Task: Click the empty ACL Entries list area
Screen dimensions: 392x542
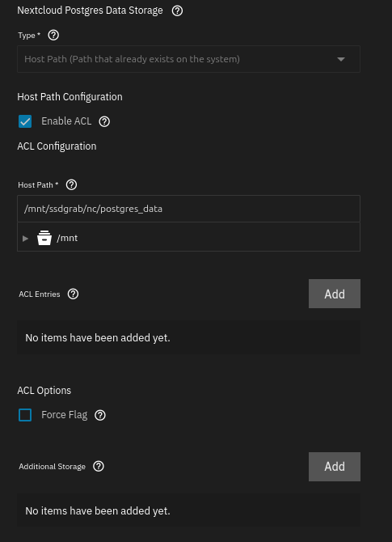Action: pos(188,337)
